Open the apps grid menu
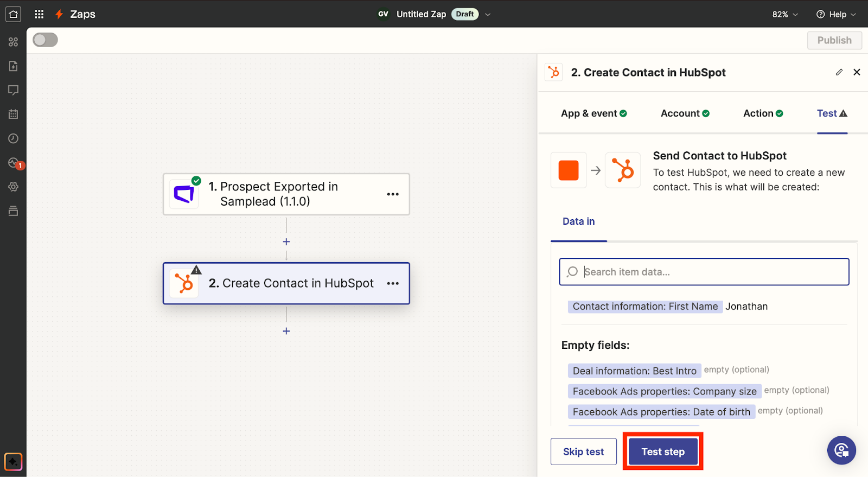Viewport: 868px width, 477px height. (x=39, y=14)
